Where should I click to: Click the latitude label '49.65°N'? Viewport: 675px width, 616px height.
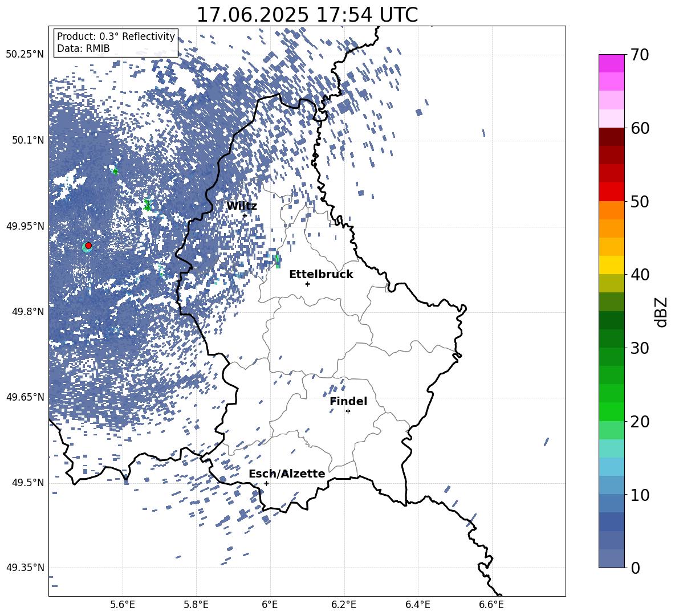pyautogui.click(x=25, y=397)
